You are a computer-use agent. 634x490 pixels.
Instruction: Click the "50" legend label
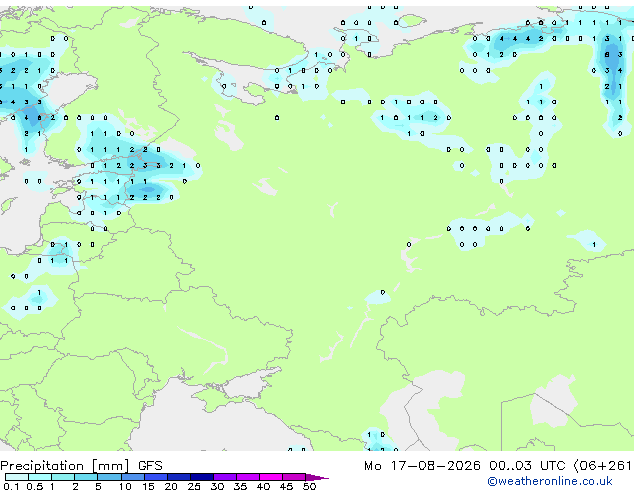(309, 486)
